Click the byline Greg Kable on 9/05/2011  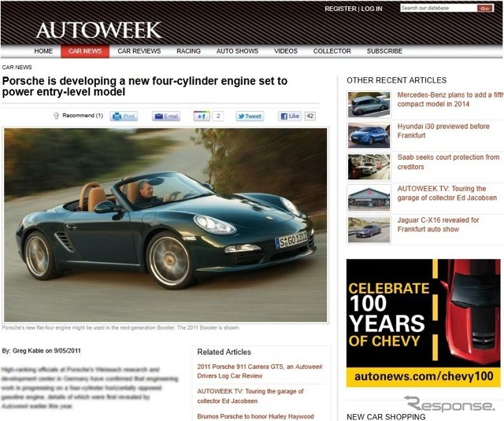41,351
